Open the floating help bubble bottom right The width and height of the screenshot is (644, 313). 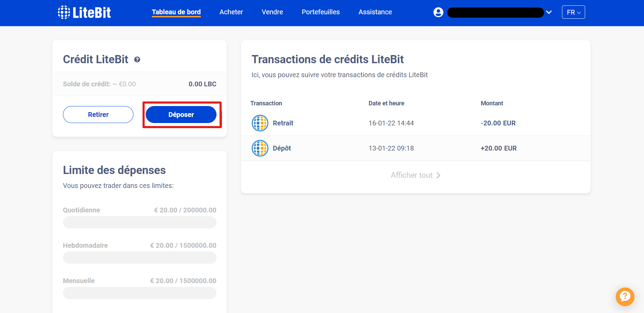[x=625, y=297]
